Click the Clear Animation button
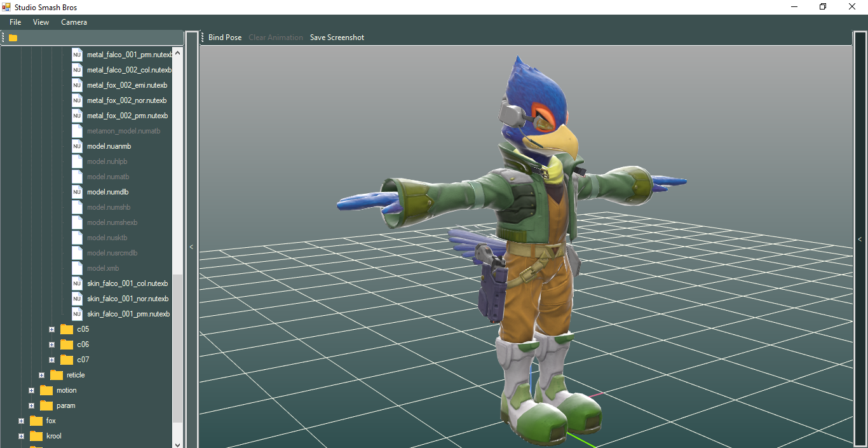868x448 pixels. tap(276, 37)
